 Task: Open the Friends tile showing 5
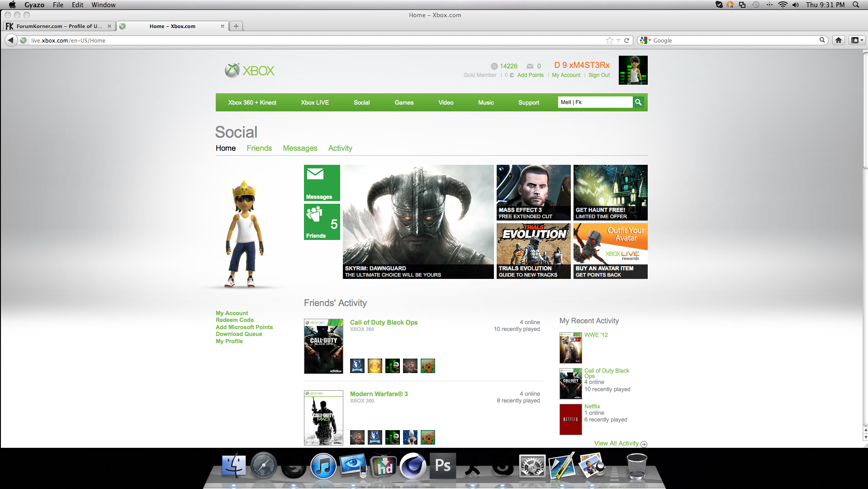pos(322,222)
